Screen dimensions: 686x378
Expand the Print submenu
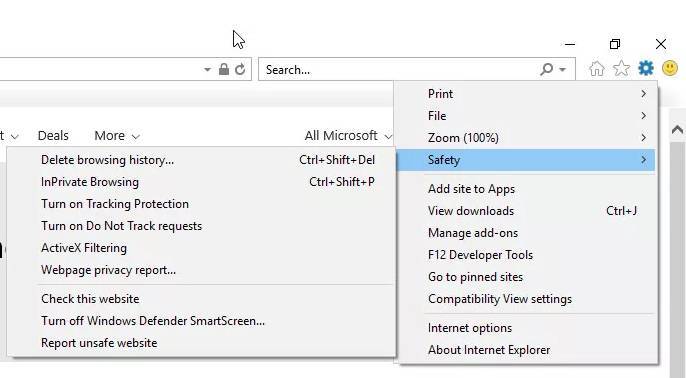coord(526,94)
